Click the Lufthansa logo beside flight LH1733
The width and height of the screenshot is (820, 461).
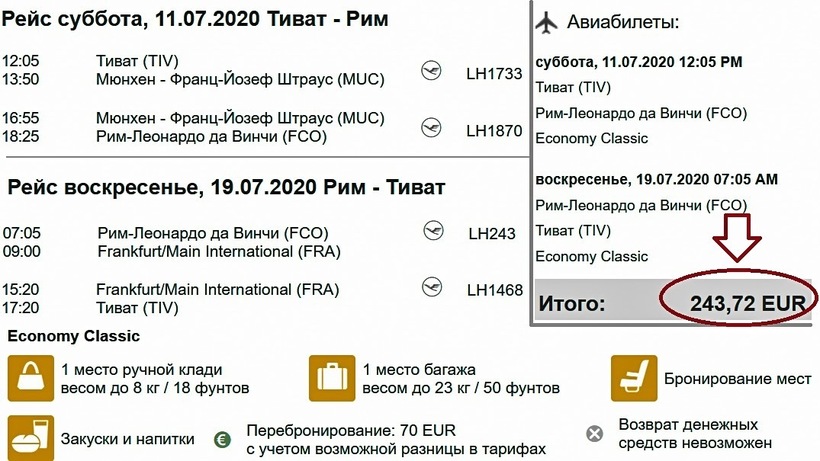pos(431,71)
